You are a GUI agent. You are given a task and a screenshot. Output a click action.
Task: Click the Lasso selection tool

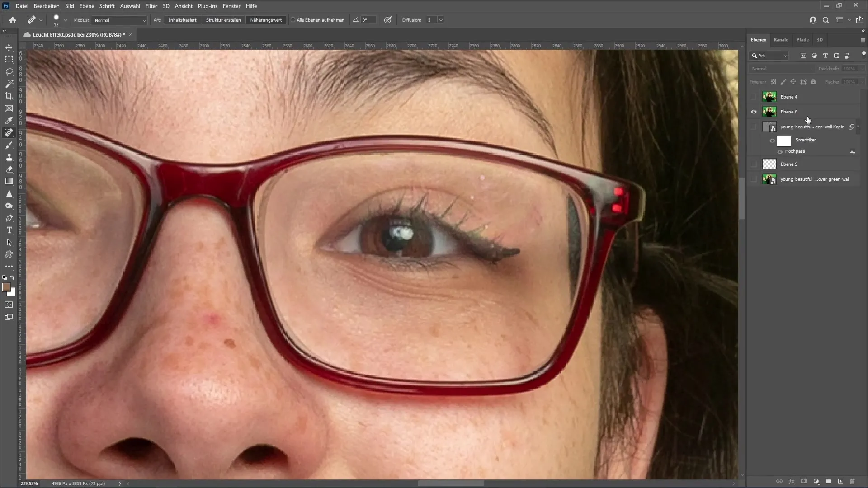point(9,71)
